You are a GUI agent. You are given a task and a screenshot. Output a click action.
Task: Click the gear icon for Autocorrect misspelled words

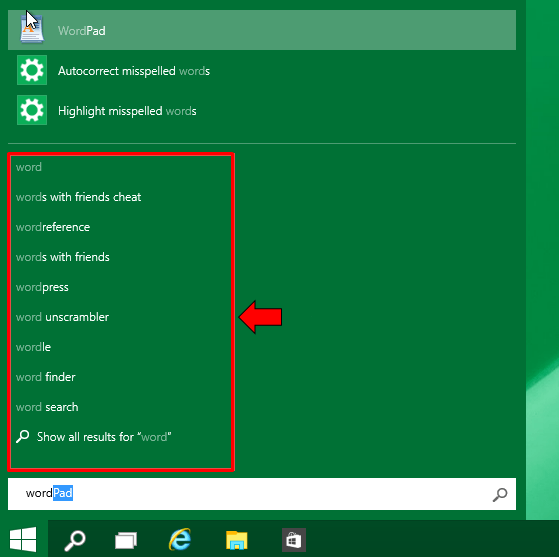pos(32,70)
